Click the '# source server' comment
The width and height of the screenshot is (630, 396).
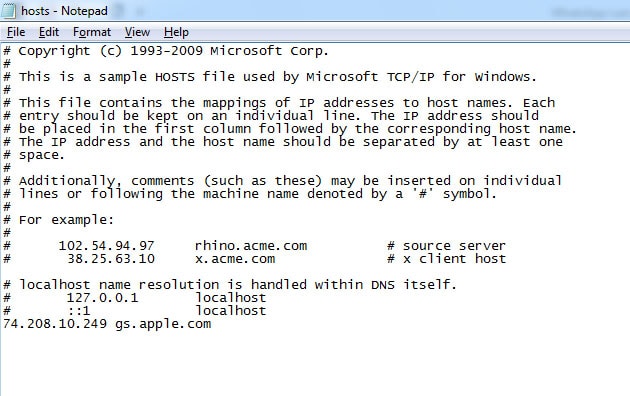446,246
